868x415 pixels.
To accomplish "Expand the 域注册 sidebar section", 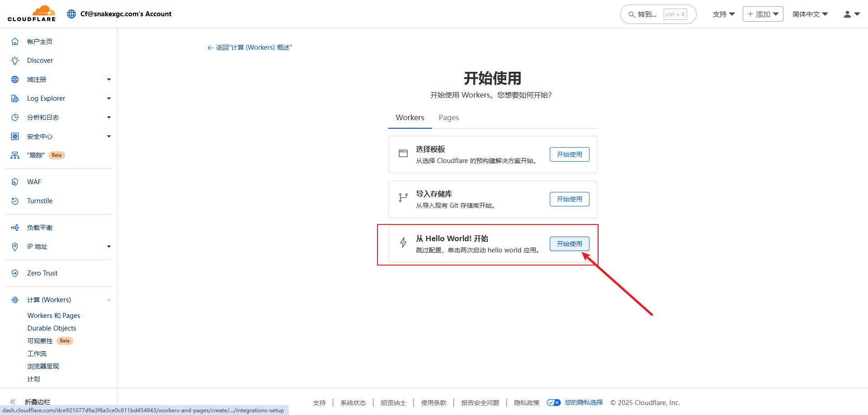I will 109,79.
